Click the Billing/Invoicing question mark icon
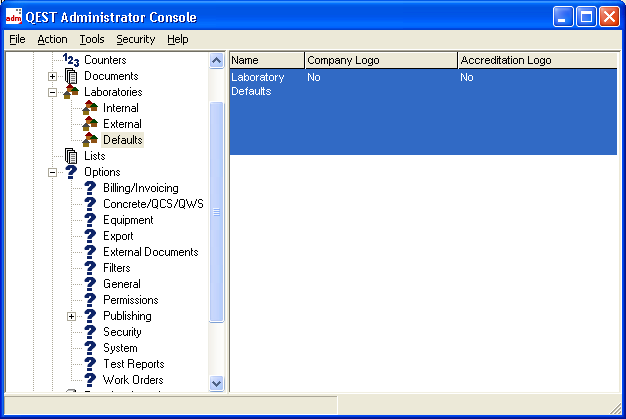 click(x=90, y=188)
